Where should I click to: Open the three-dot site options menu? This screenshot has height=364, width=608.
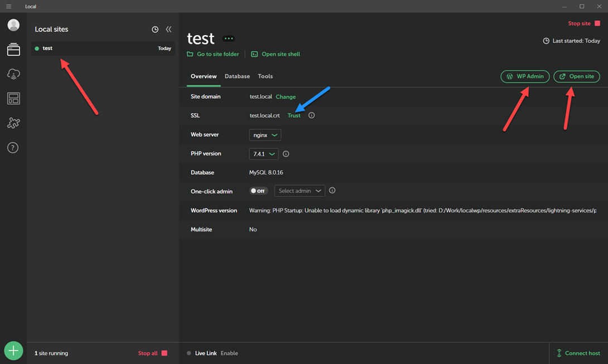[229, 38]
